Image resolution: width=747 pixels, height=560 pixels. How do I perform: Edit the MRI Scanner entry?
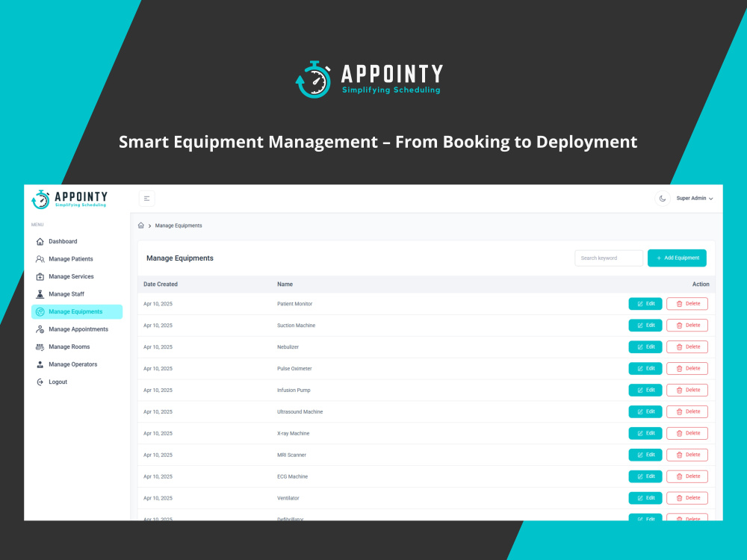(645, 455)
